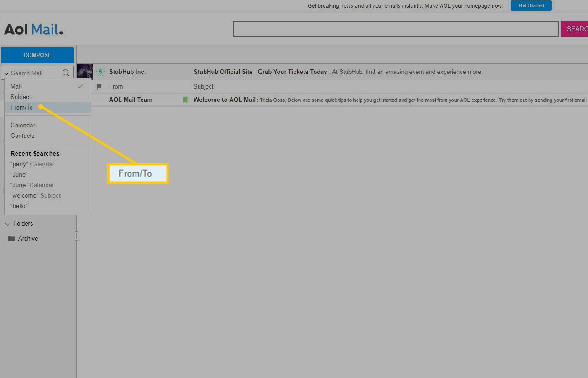Choose Subject in the search dropdown
The height and width of the screenshot is (378, 588).
(47, 97)
